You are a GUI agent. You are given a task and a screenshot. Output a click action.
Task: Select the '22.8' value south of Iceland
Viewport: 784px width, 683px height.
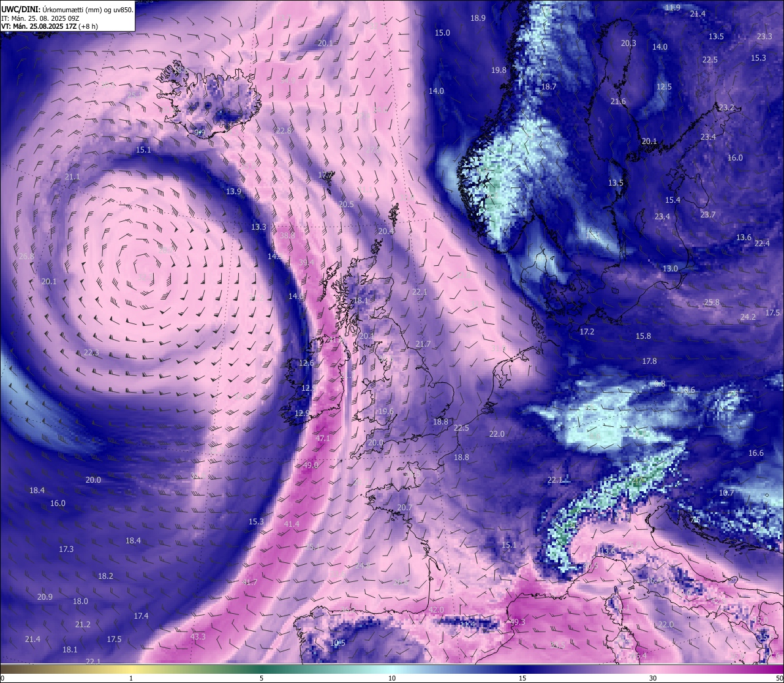click(284, 131)
